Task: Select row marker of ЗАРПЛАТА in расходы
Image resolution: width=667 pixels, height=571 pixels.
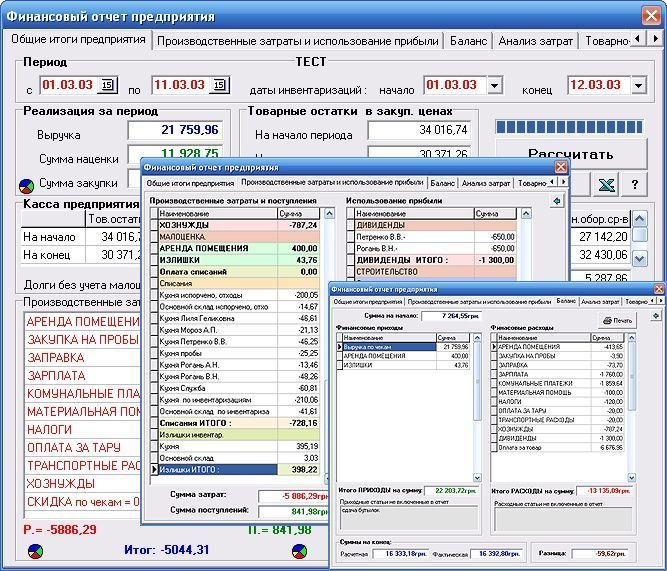Action: point(494,374)
